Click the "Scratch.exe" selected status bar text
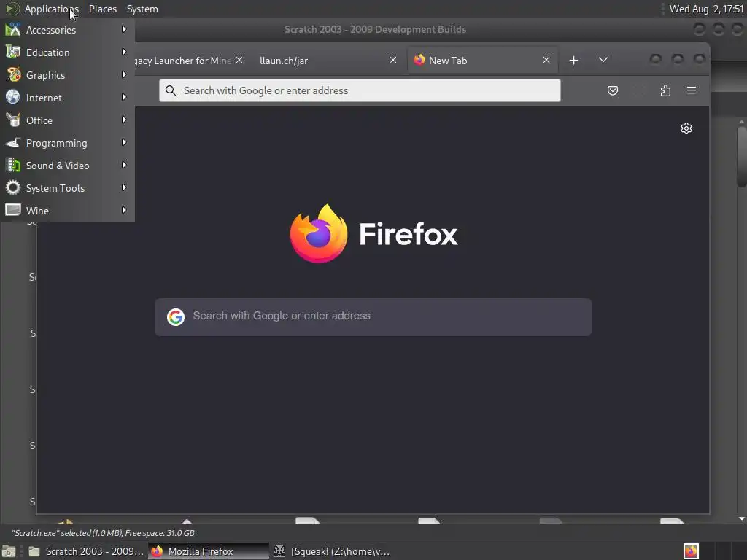The height and width of the screenshot is (560, 747). pos(103,533)
